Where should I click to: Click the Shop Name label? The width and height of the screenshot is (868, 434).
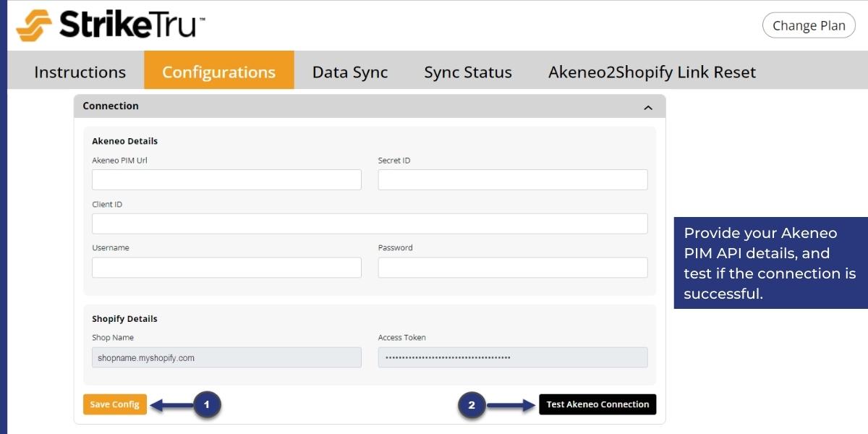click(113, 338)
